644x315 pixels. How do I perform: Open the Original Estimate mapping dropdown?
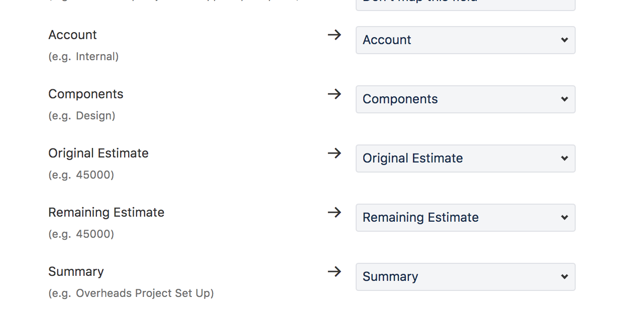click(465, 159)
